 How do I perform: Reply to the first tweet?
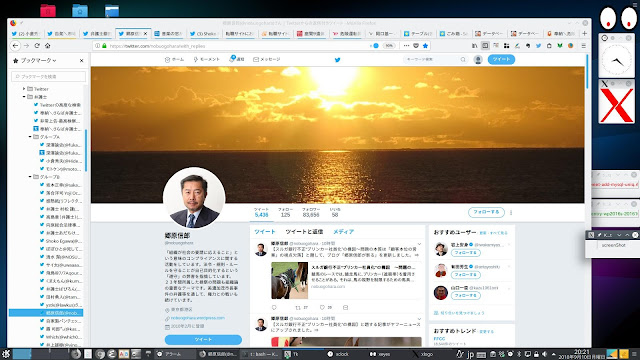[x=274, y=307]
